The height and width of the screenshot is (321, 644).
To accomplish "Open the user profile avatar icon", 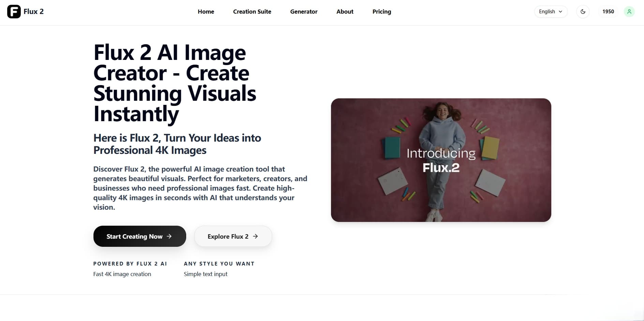I will (x=629, y=12).
